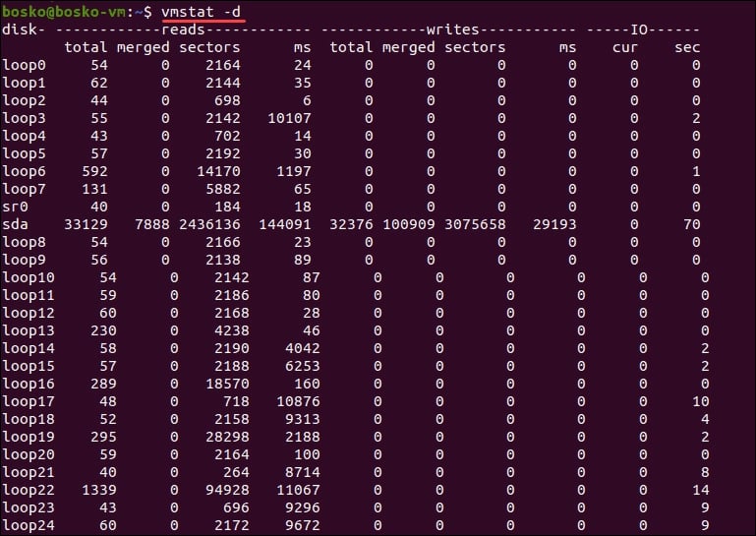The width and height of the screenshot is (756, 536).
Task: Click loop2 read sectors value 698
Action: click(227, 100)
